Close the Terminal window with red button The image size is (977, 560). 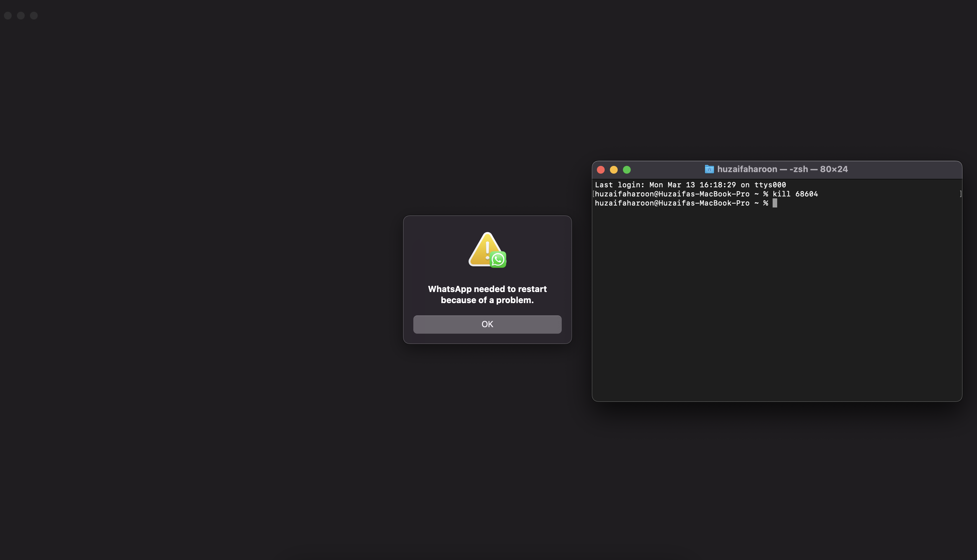601,170
